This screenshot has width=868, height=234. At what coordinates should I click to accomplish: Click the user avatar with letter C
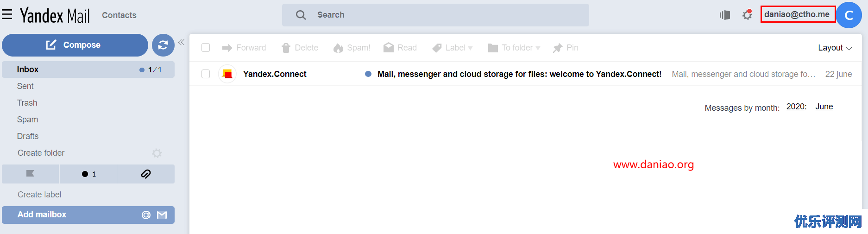click(849, 15)
